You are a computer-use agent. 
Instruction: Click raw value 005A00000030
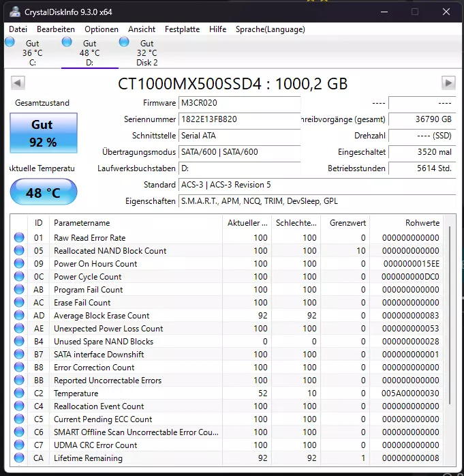(410, 393)
